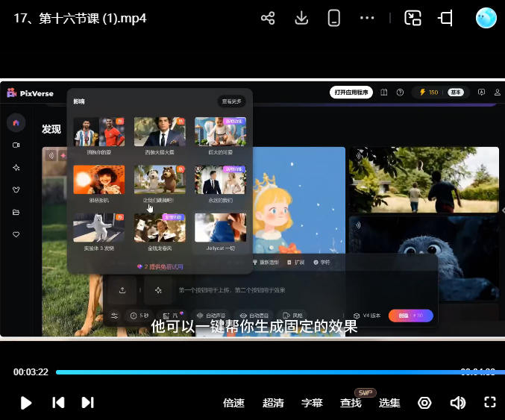Open the three-dot more options menu
Image resolution: width=505 pixels, height=420 pixels.
click(x=367, y=19)
